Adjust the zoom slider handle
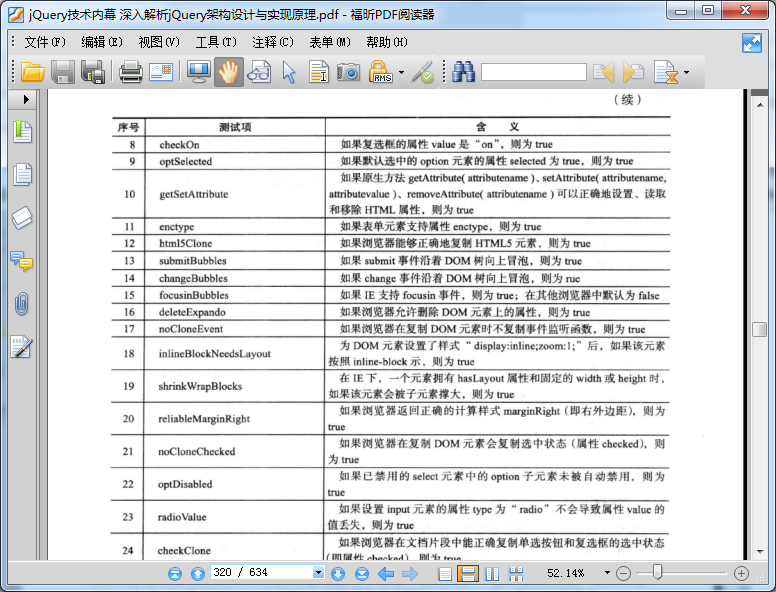The height and width of the screenshot is (592, 776). tap(657, 572)
